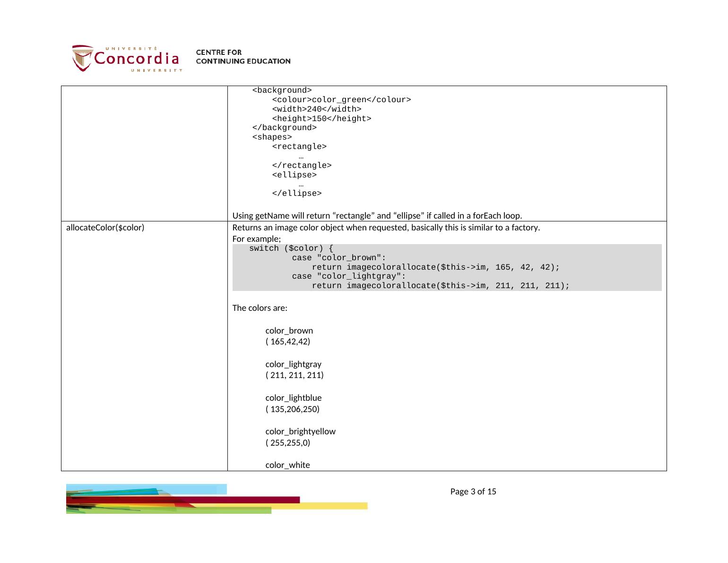Click the Page 3 of 15 label
The width and height of the screenshot is (728, 563).
click(x=473, y=492)
